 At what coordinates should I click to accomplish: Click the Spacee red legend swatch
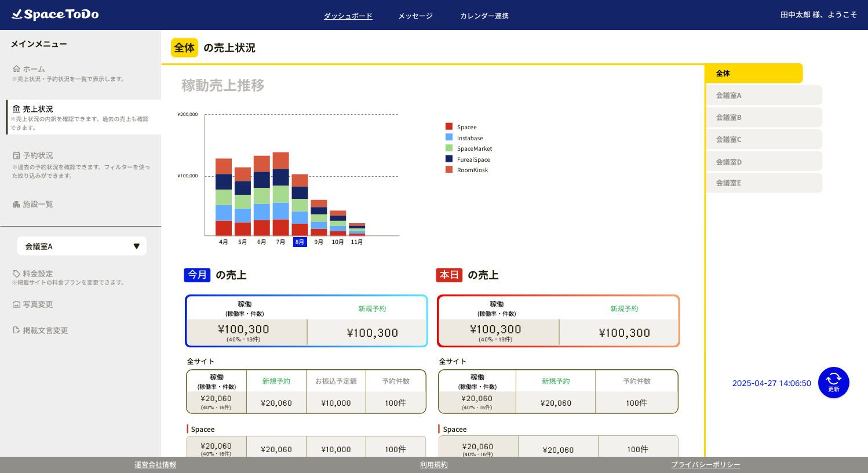pyautogui.click(x=449, y=127)
